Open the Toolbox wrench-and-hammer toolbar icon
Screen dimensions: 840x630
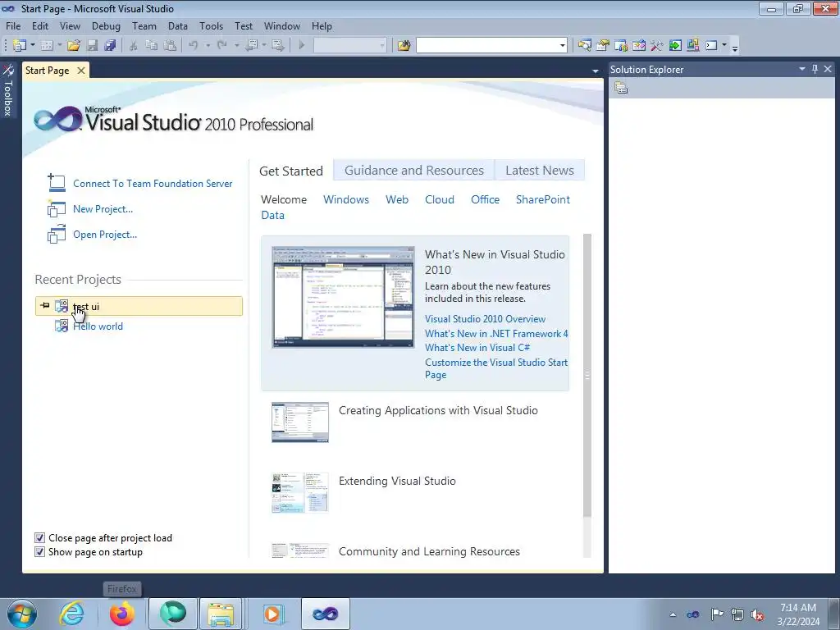coord(657,46)
